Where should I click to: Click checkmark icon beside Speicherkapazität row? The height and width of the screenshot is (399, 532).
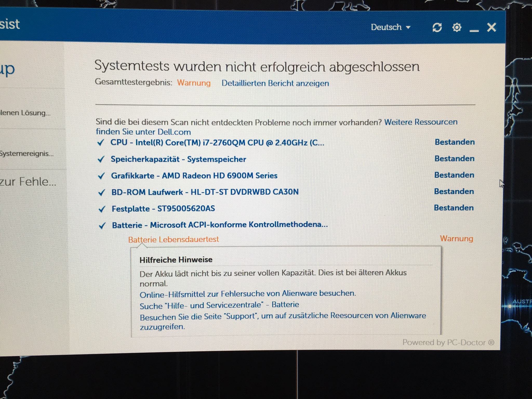(101, 159)
